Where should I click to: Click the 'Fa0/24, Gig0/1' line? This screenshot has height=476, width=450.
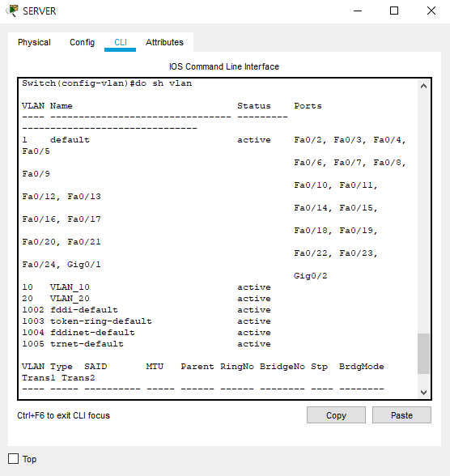[x=62, y=265]
